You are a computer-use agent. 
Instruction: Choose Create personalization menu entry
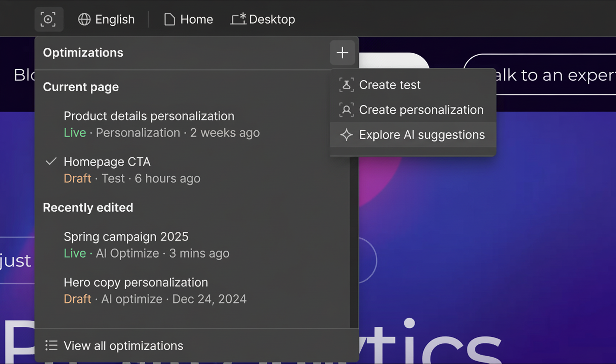(x=421, y=110)
